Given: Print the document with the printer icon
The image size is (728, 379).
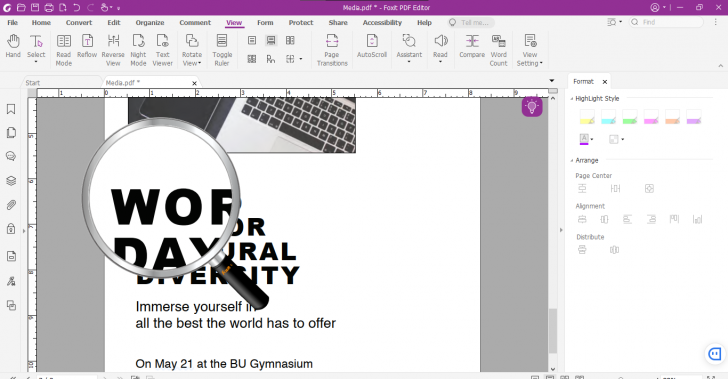Looking at the screenshot, I should pos(49,7).
